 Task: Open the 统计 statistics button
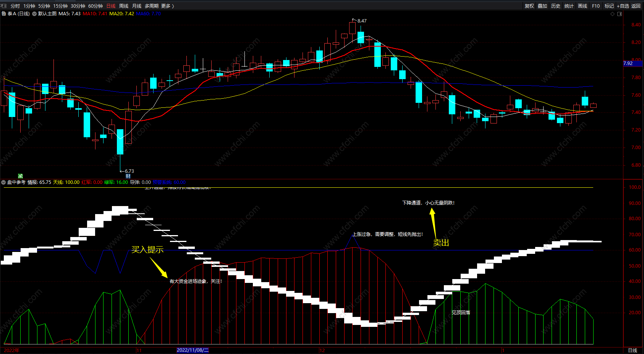pyautogui.click(x=569, y=6)
